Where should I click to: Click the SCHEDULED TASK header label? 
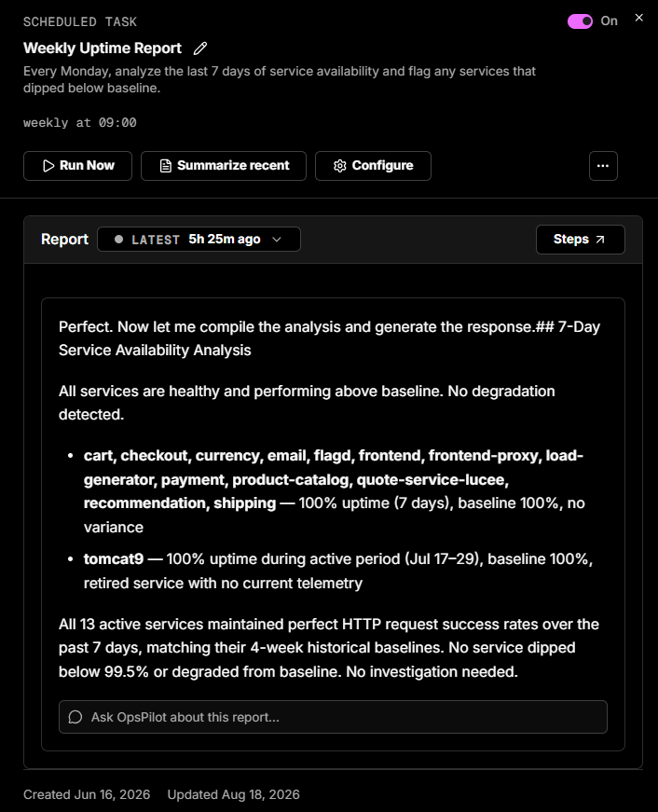click(80, 21)
